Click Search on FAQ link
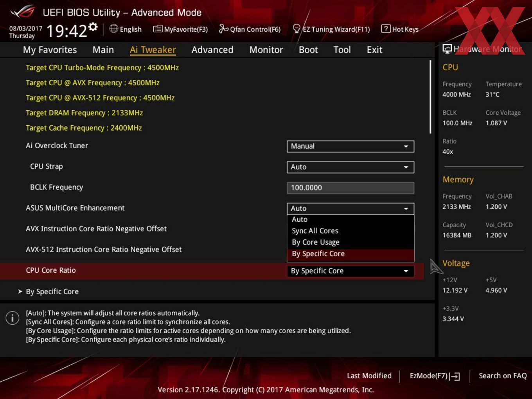Screen dimensions: 532x399 point(503,376)
